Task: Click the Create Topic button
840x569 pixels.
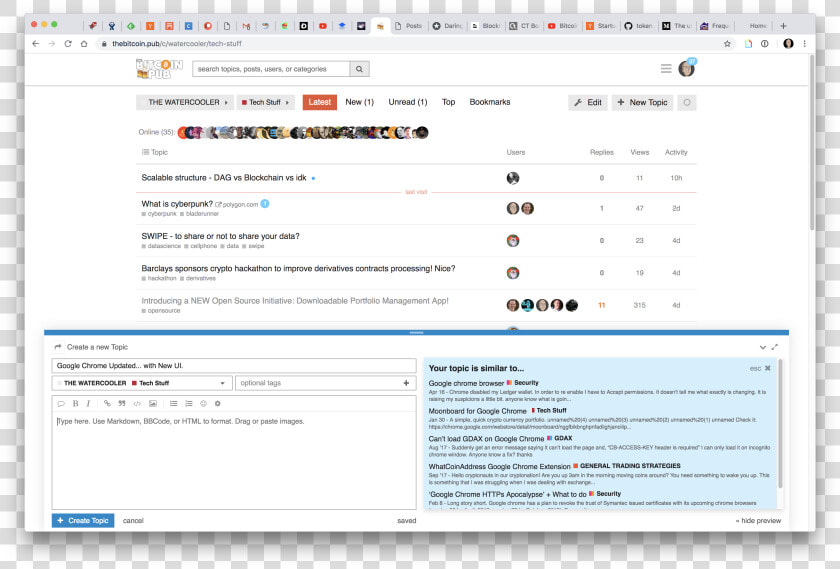Action: point(83,520)
